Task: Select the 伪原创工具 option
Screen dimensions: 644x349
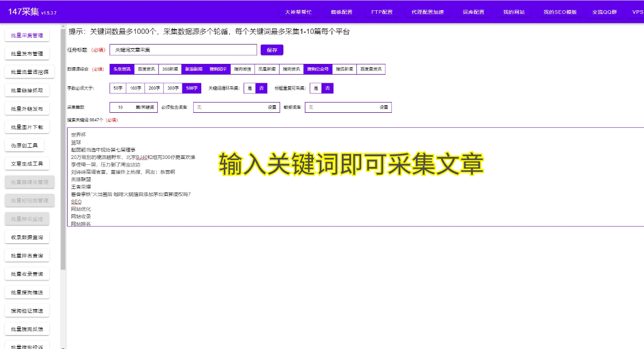Action: tap(25, 144)
